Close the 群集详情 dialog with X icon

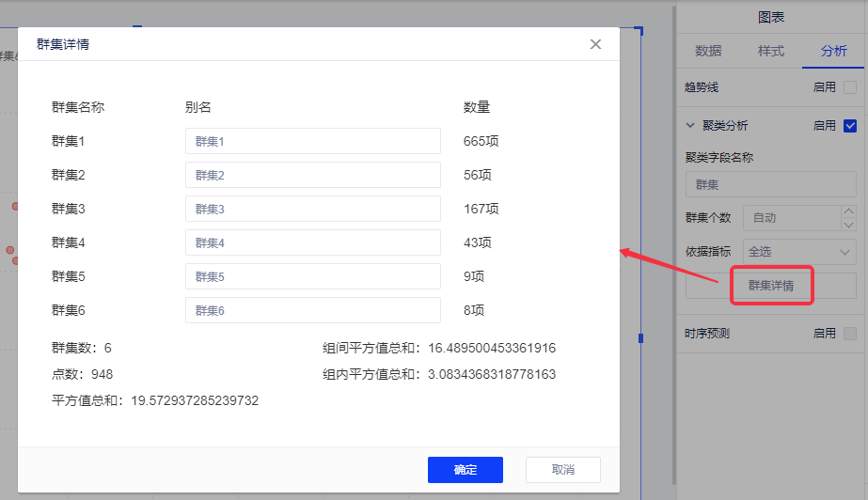(595, 44)
